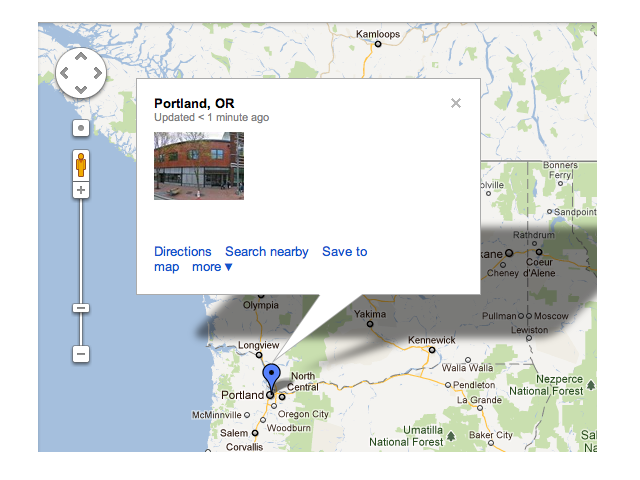Open Directions link for Portland
Image resolution: width=640 pixels, height=480 pixels.
click(183, 252)
